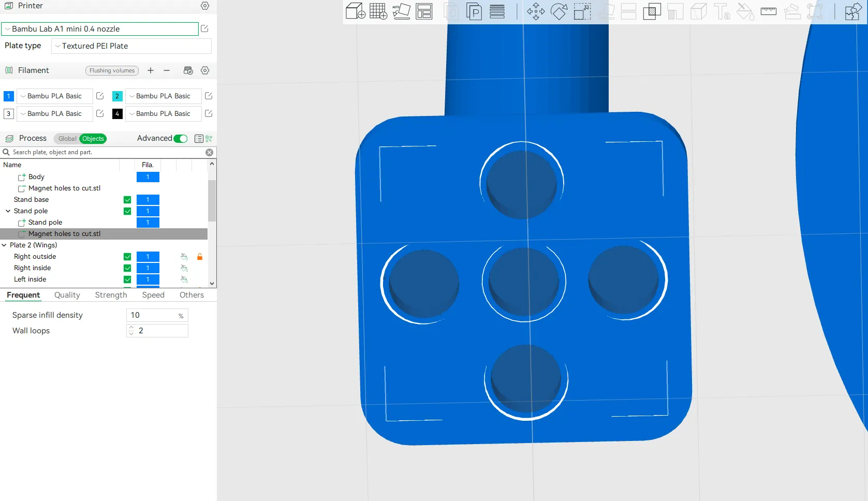Click the Add plate icon
Viewport: 868px width, 501px height.
click(378, 11)
